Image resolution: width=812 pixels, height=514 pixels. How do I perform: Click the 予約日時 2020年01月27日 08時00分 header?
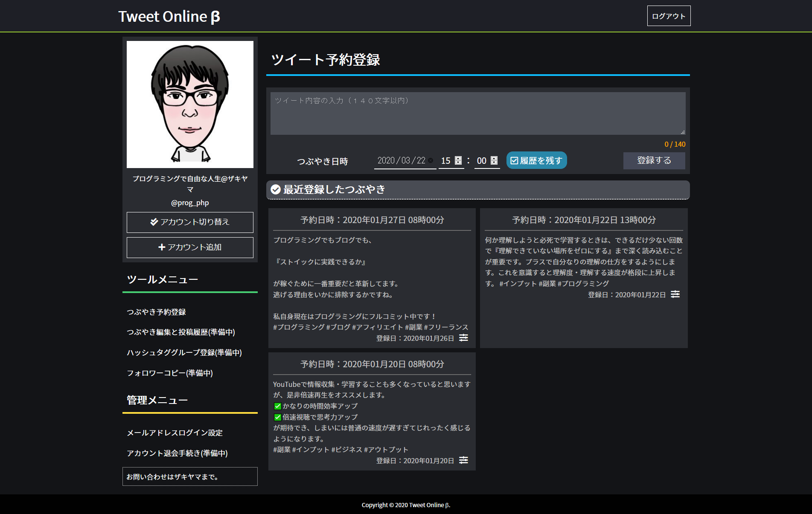[372, 220]
